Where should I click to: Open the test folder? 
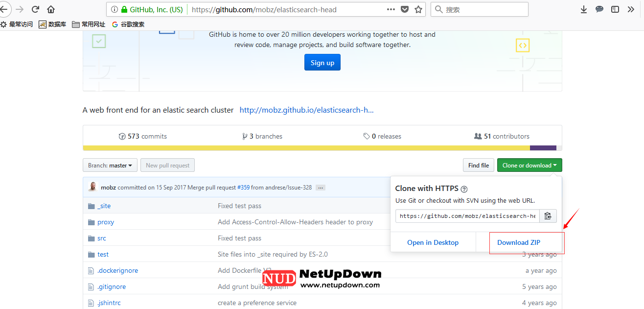103,255
